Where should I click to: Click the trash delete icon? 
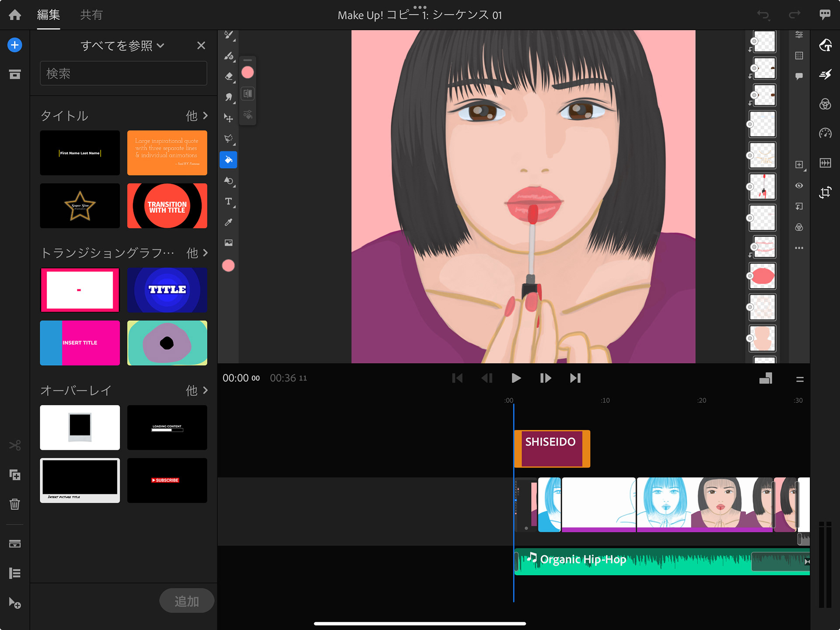pyautogui.click(x=15, y=504)
